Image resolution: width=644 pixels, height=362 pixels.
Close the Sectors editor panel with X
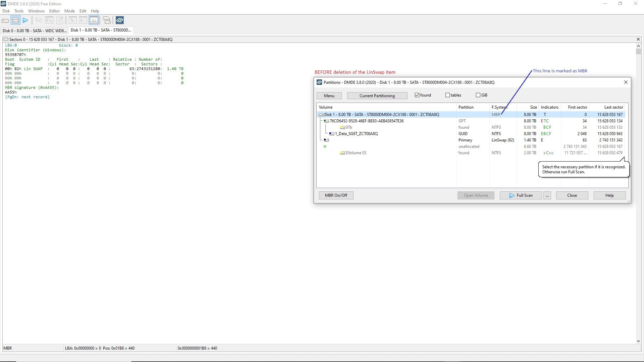click(638, 39)
